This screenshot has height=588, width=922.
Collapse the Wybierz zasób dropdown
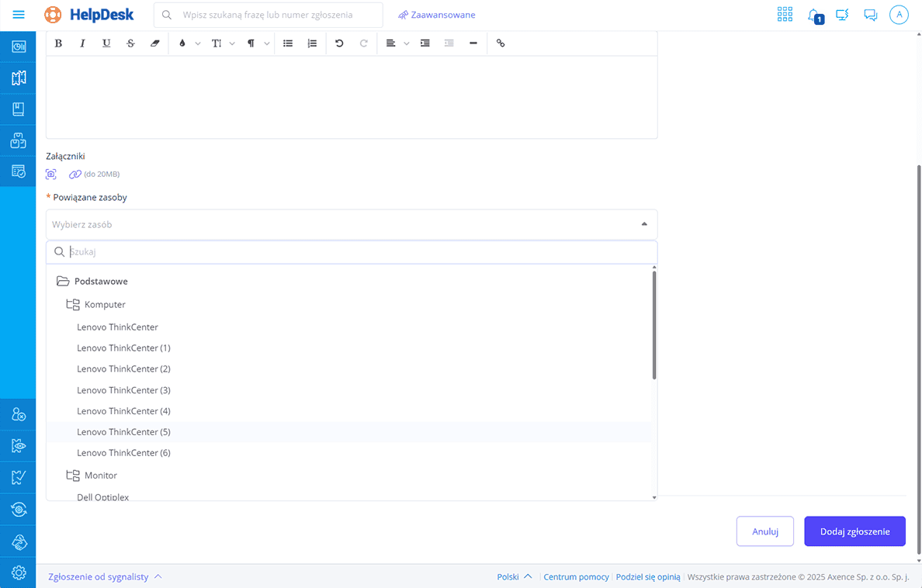[643, 224]
